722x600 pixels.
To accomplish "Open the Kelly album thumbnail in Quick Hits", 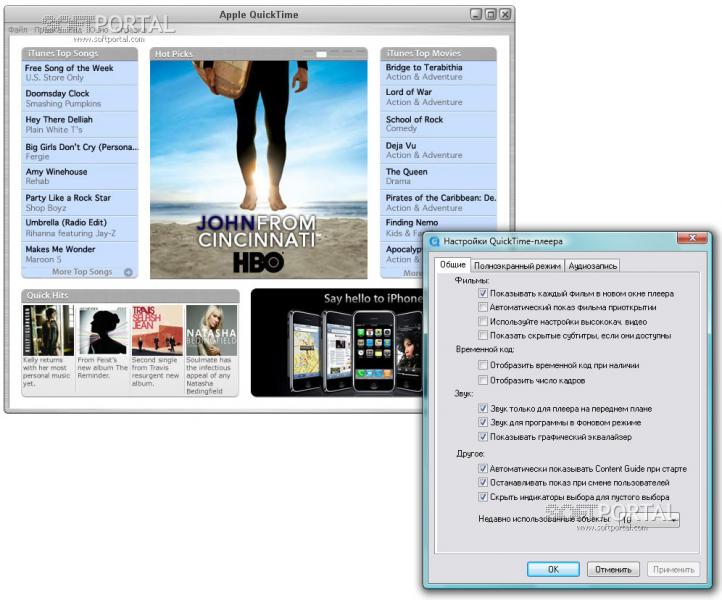I will (48, 331).
